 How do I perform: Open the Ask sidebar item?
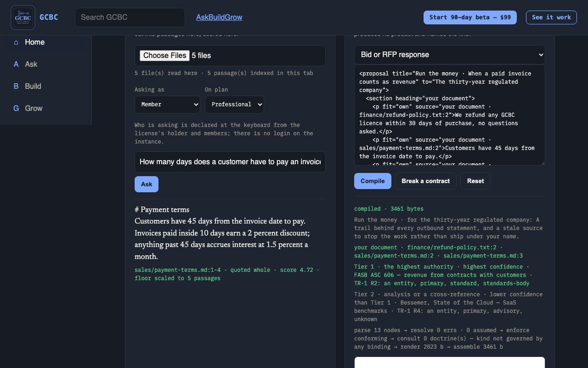46,64
